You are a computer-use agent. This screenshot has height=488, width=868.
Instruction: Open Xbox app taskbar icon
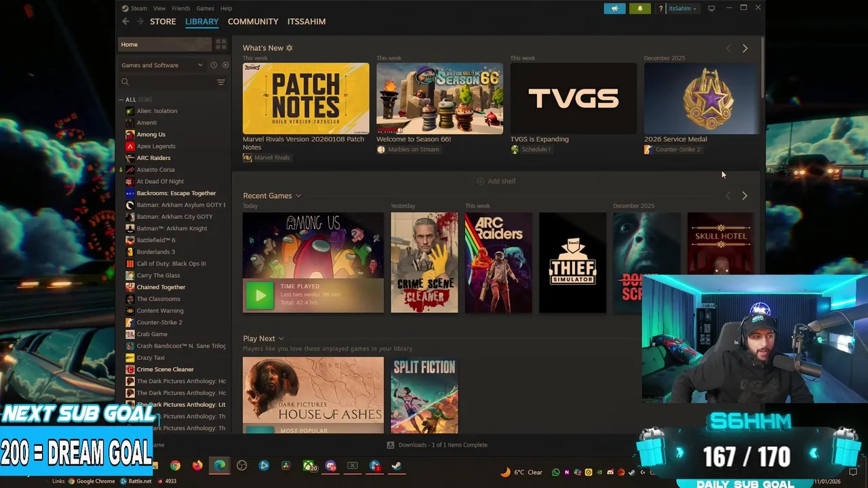coord(309,466)
